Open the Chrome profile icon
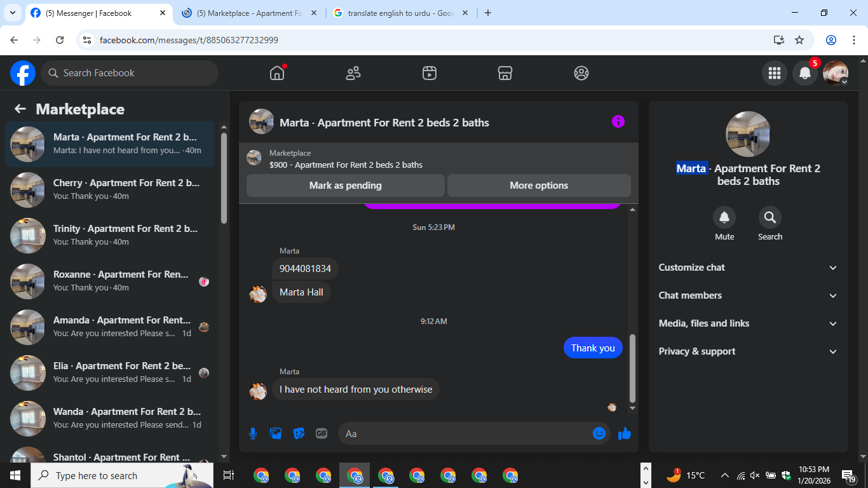Viewport: 868px width, 488px height. coord(831,40)
